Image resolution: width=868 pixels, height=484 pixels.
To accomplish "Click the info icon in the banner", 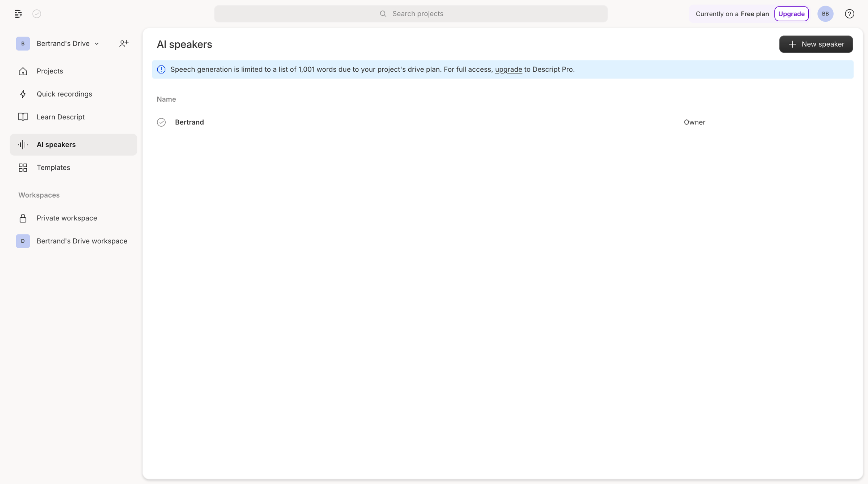I will coord(161,69).
